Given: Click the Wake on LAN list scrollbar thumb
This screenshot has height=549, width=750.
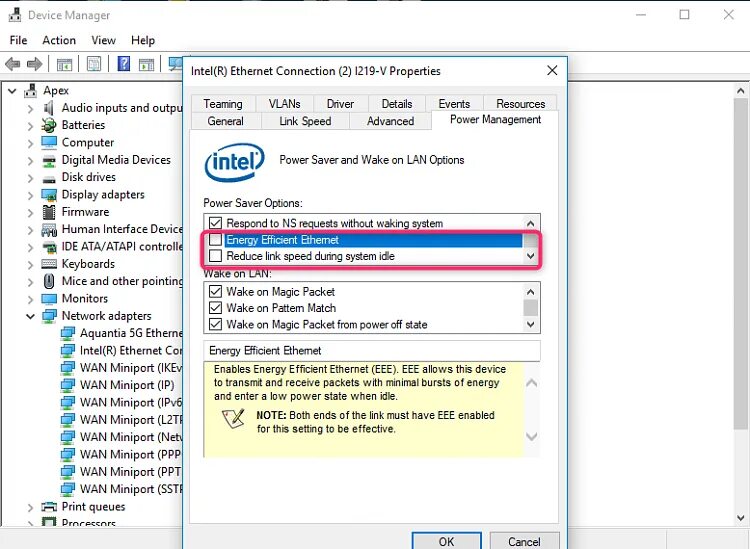Looking at the screenshot, I should [530, 308].
